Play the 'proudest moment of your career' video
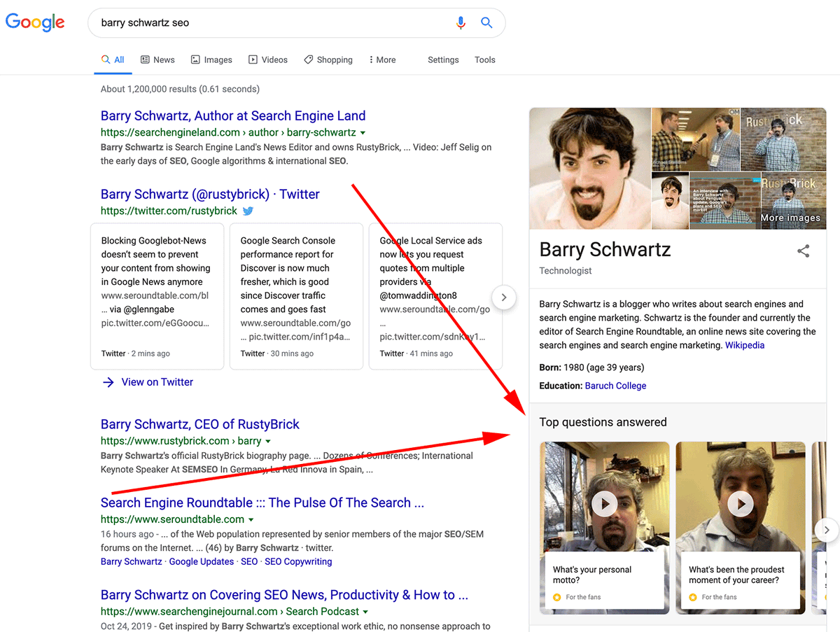 pyautogui.click(x=741, y=503)
